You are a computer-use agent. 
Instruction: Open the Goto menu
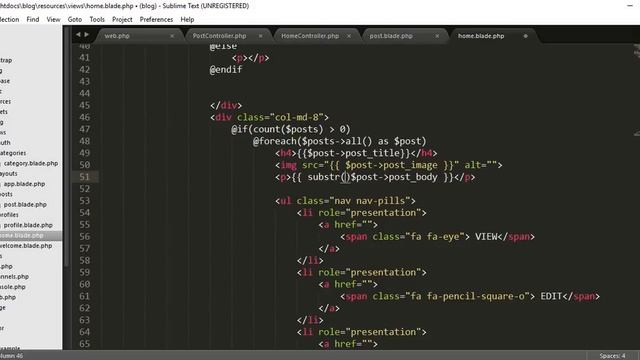click(x=75, y=19)
